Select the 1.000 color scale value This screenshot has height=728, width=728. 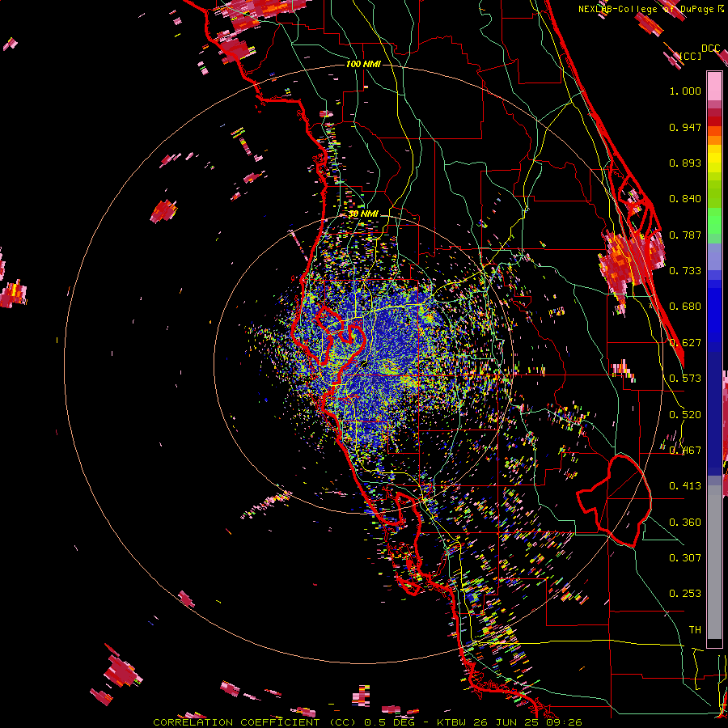[x=685, y=91]
